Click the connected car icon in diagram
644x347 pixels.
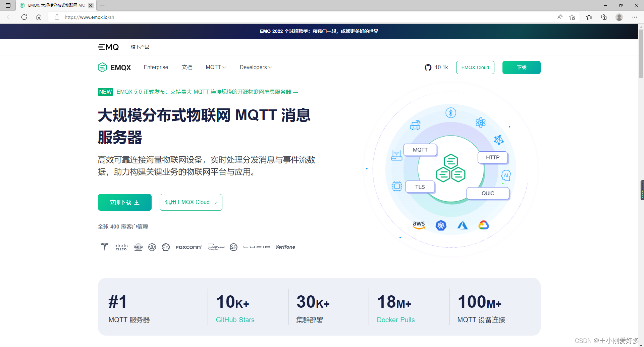click(415, 125)
